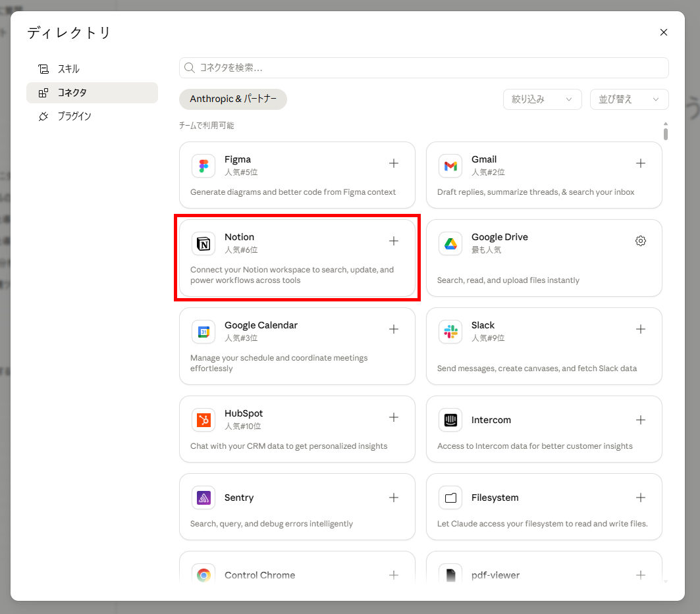Add the pdf-viewer connector plus icon
700x614 pixels.
[x=640, y=575]
